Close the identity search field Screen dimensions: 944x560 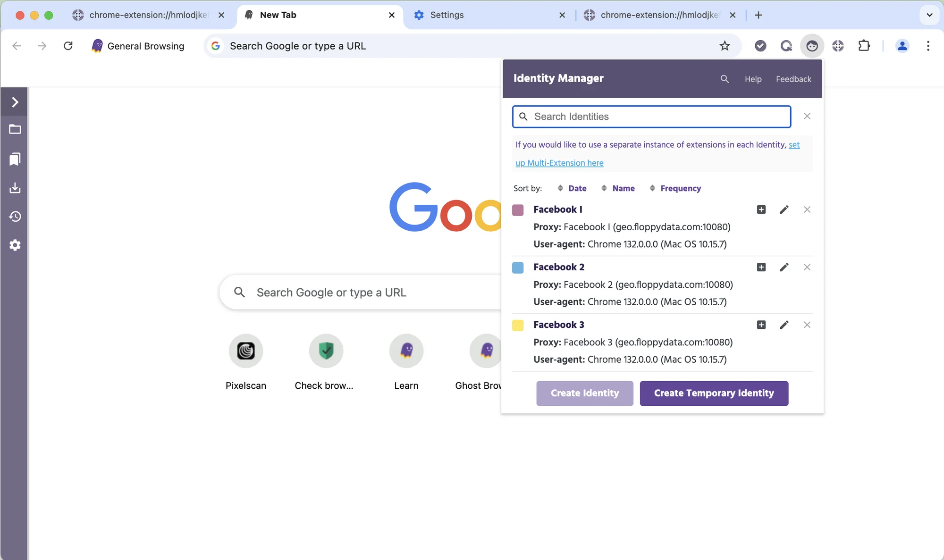point(807,116)
